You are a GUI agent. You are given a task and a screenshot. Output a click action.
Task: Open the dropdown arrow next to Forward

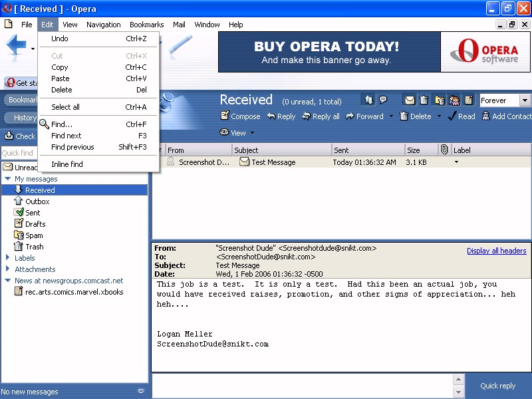(391, 116)
